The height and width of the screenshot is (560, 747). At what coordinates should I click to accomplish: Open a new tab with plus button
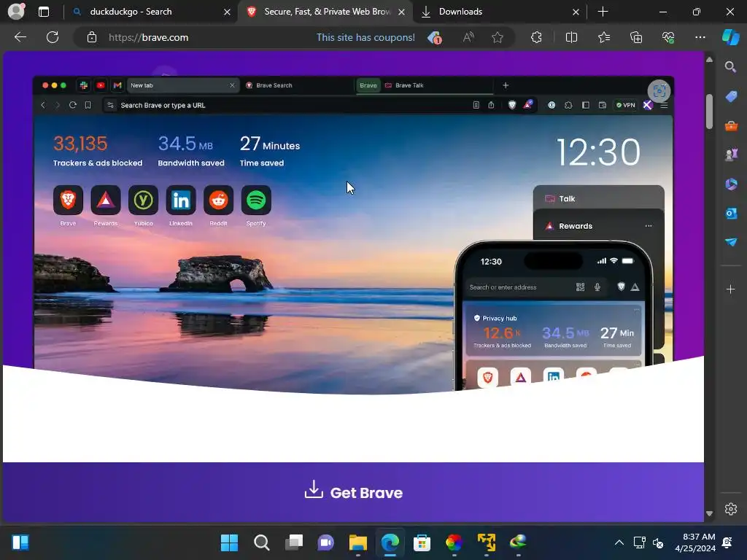603,12
